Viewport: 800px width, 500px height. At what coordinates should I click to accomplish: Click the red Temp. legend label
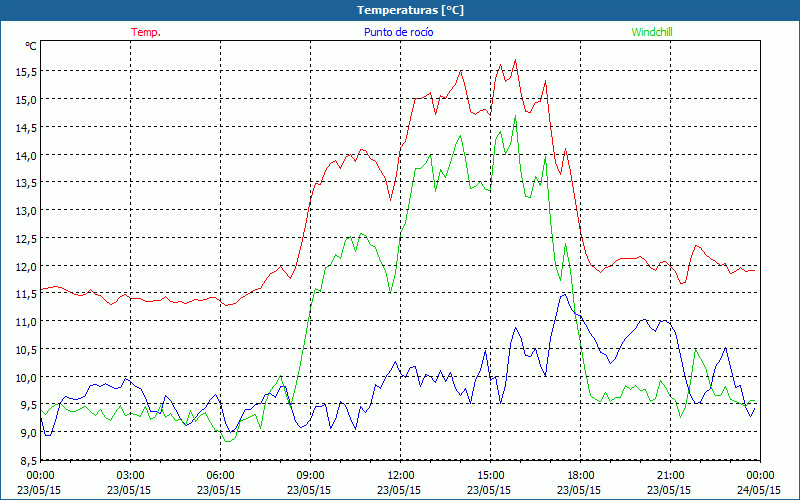[x=146, y=32]
